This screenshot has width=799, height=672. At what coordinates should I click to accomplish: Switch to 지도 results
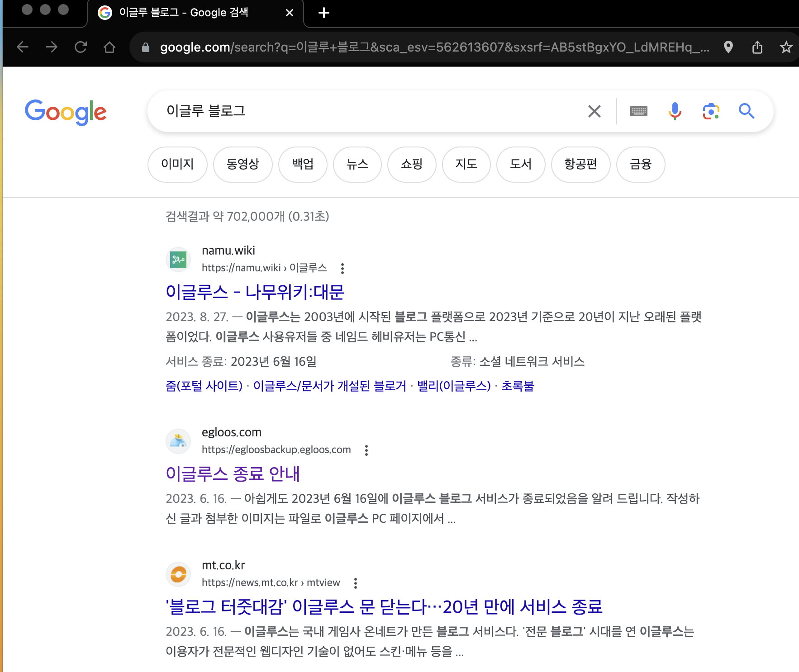click(x=466, y=164)
